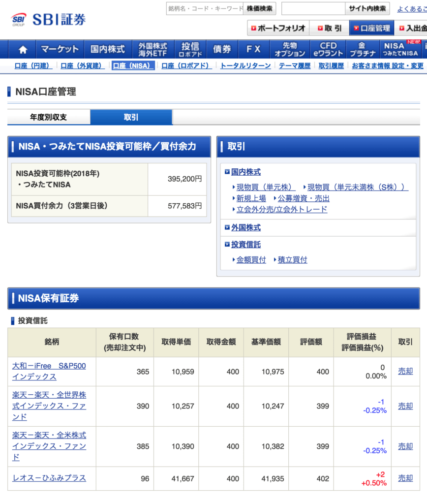Viewport: 427px width, 504px height.
Task: Open 現物買(単元株) link
Action: 265,188
